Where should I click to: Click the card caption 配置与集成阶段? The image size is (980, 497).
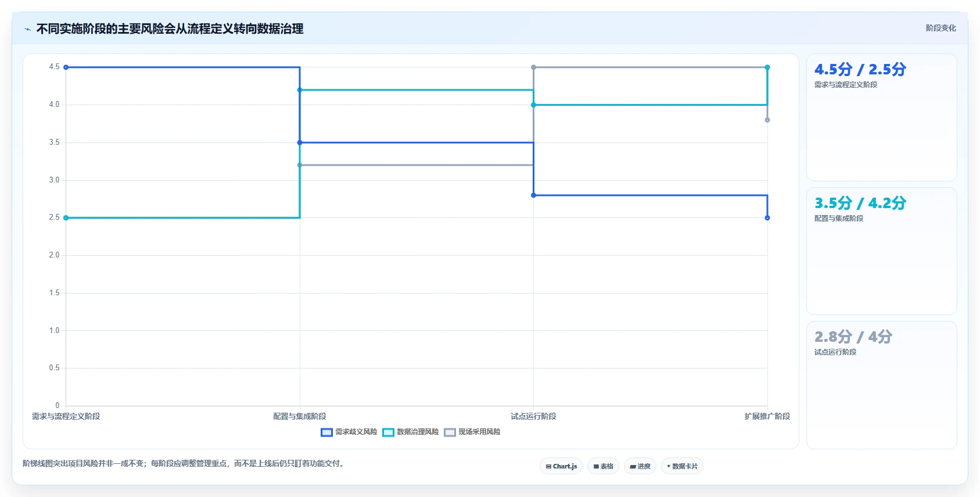[x=839, y=219]
